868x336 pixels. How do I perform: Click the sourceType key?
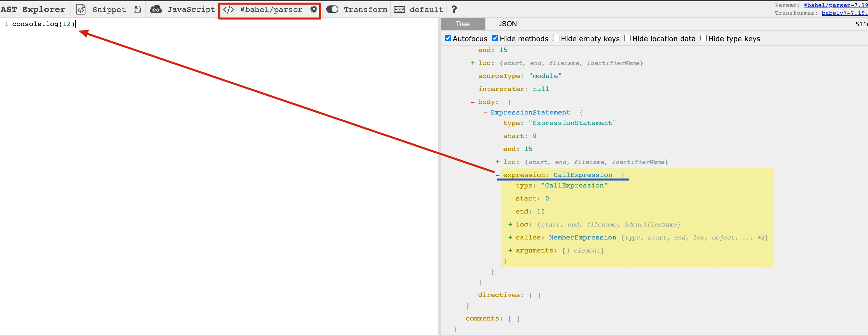pyautogui.click(x=499, y=76)
